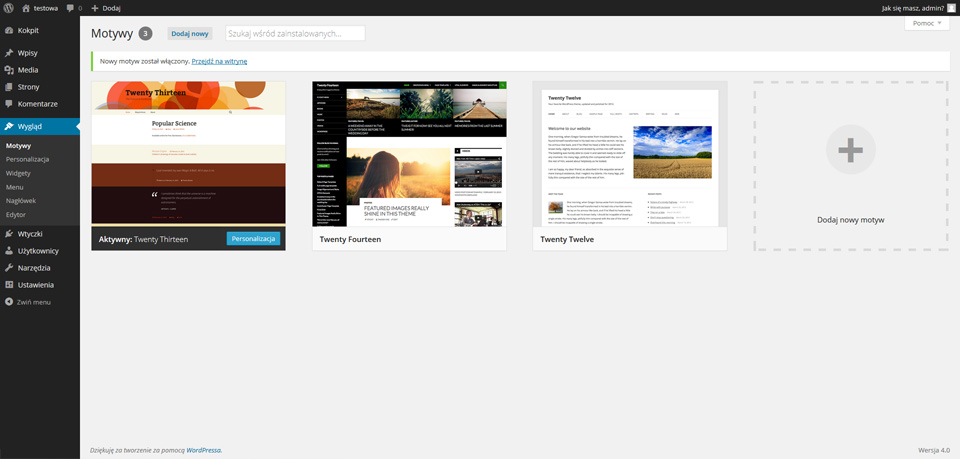Click the Wersja 4.0 footer text
This screenshot has height=459, width=960.
[934, 450]
